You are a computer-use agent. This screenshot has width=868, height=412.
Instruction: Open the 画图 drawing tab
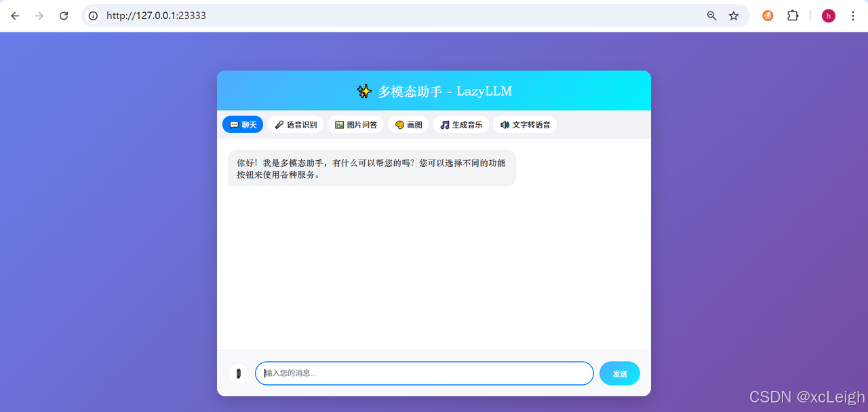pyautogui.click(x=408, y=125)
